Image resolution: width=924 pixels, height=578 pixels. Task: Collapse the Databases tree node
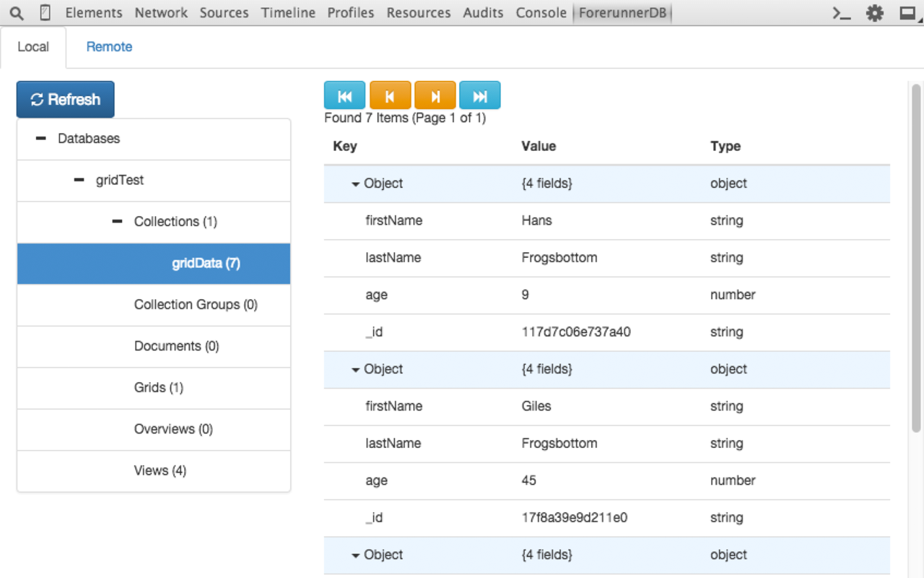pyautogui.click(x=41, y=139)
